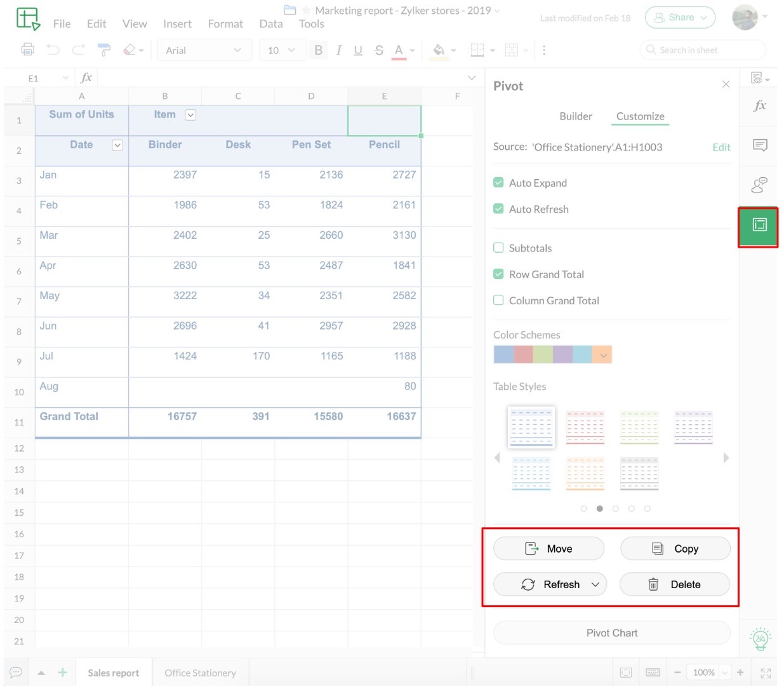Enable the Subtotals checkbox
This screenshot has width=784, height=686.
point(499,248)
